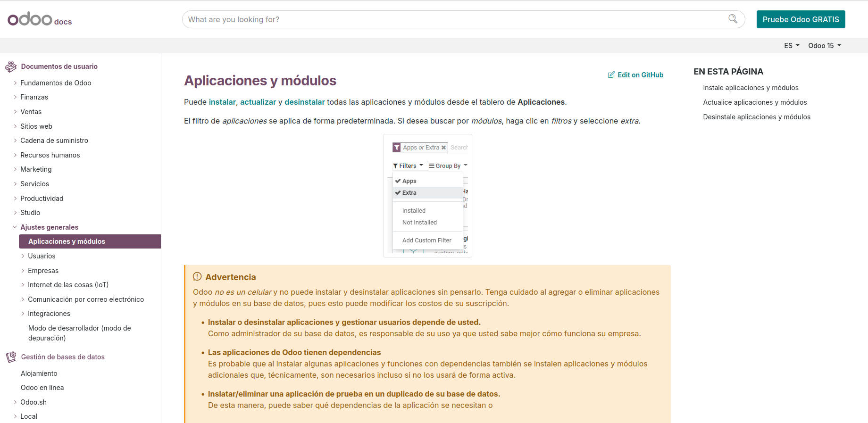Expand the Marketing sidebar section
Viewport: 868px width, 423px height.
tap(36, 169)
